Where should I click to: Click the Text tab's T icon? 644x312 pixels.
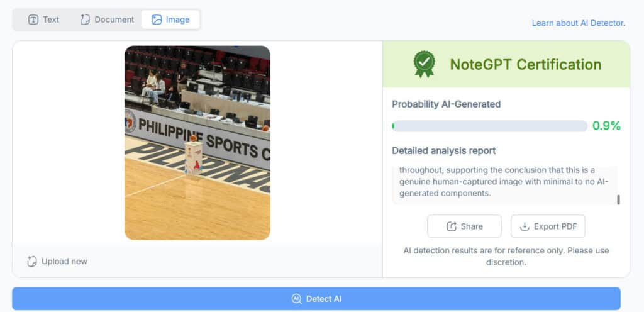point(33,19)
